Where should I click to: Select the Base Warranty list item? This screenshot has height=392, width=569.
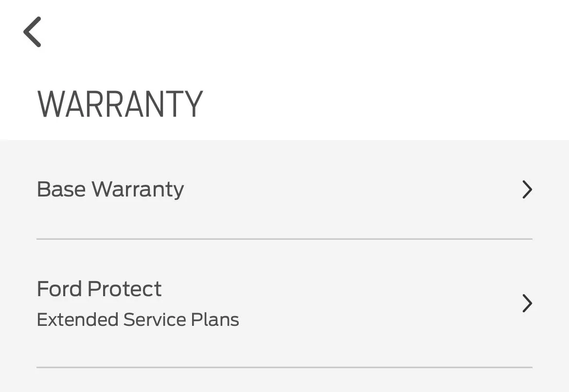point(284,189)
